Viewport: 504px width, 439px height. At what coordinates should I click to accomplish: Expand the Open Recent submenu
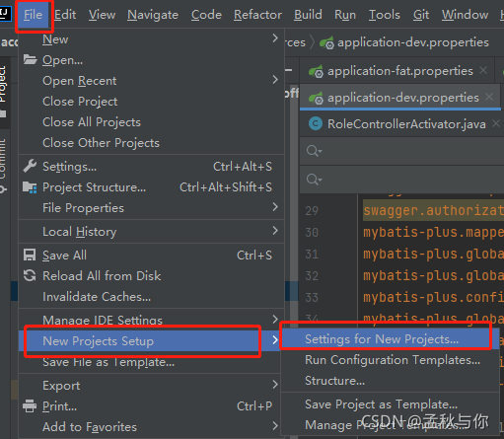(x=151, y=81)
